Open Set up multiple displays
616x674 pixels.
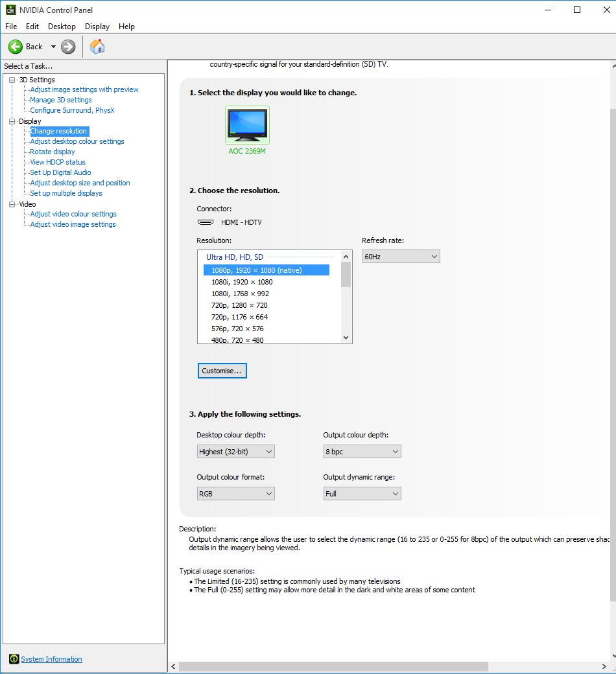66,193
